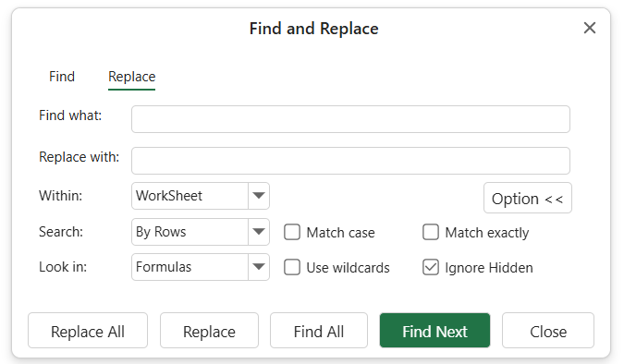This screenshot has height=364, width=624.
Task: Click the Replace button at the bottom
Action: click(209, 331)
